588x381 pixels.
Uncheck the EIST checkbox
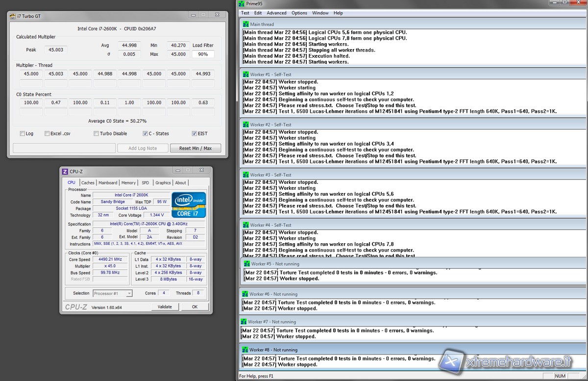pyautogui.click(x=195, y=133)
